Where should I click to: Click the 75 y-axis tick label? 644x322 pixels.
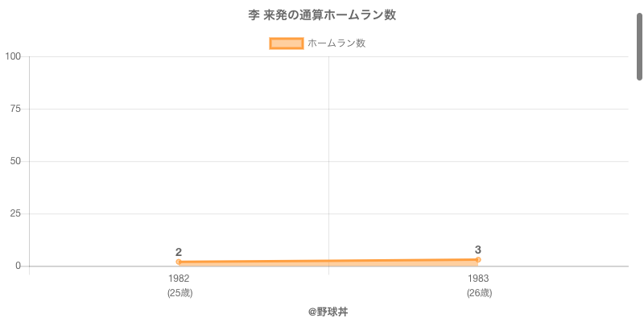click(x=15, y=109)
